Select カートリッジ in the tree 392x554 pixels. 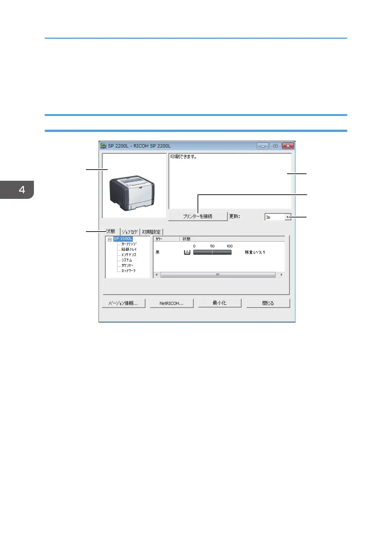pos(129,244)
